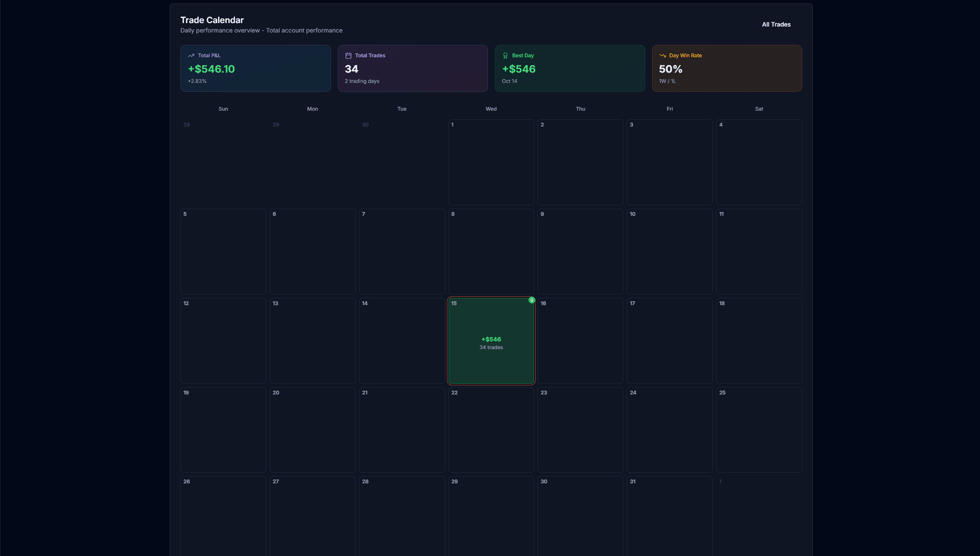Select the Total Trades summary card
Image resolution: width=980 pixels, height=556 pixels.
tap(413, 68)
